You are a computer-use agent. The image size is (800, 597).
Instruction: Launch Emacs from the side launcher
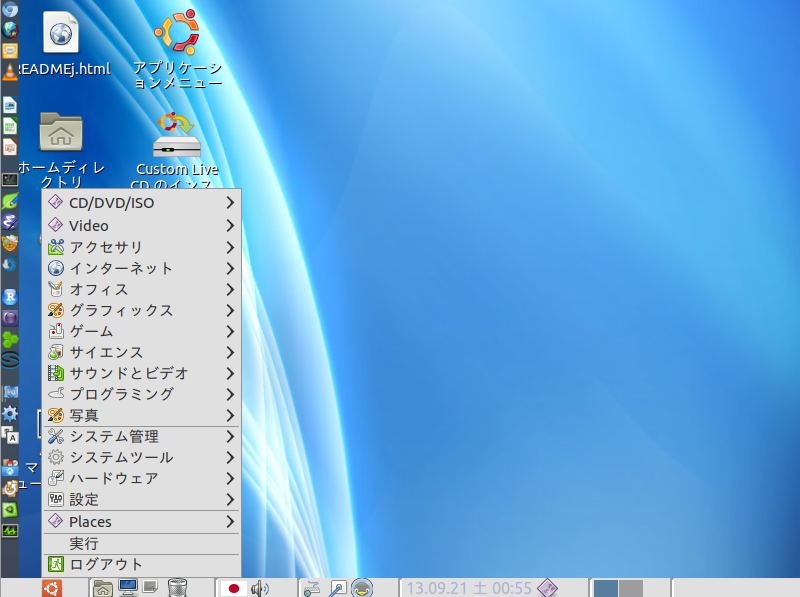(x=10, y=222)
